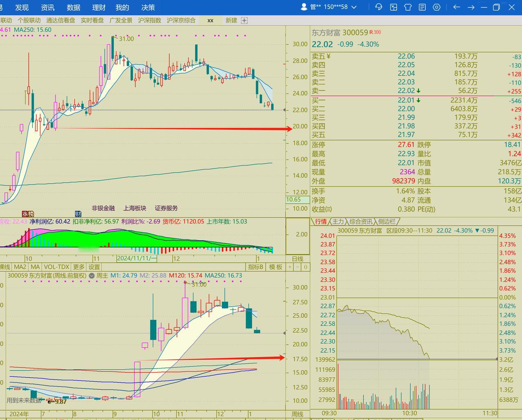Select the 主力 tab in the quote panel
Viewport: 522px width, 420px height.
pos(338,221)
